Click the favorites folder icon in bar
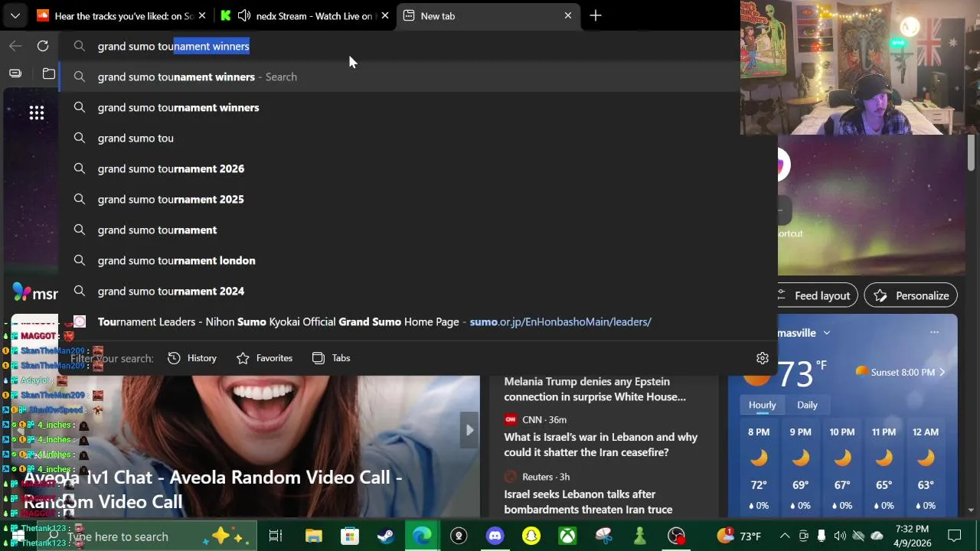Screen dimensions: 980x551 [49, 73]
